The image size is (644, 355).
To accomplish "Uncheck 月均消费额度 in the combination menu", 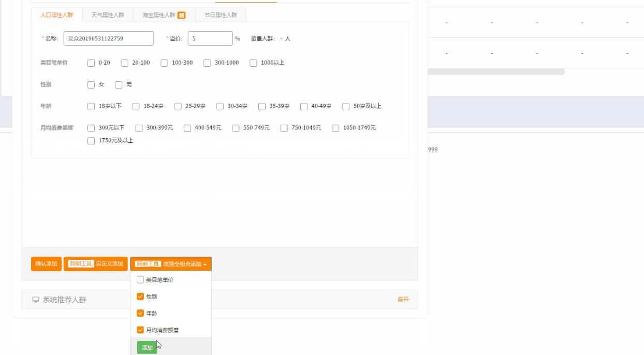I will tap(140, 330).
